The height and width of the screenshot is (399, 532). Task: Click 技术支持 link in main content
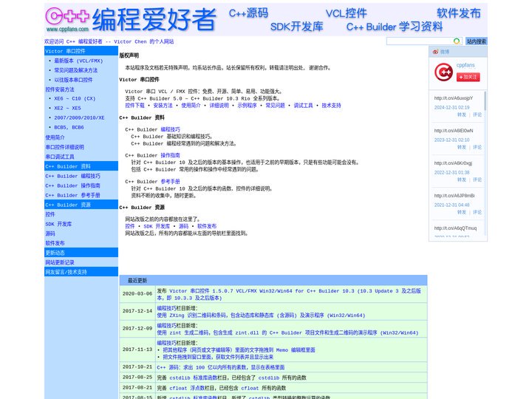(331, 106)
